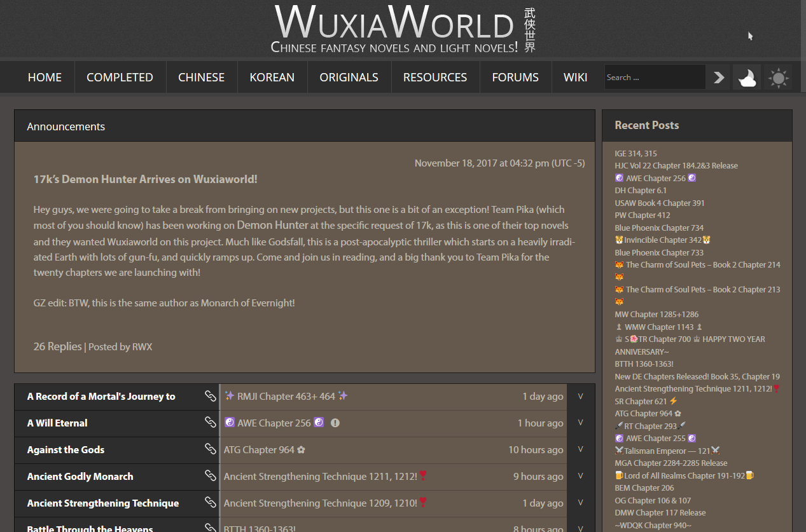The height and width of the screenshot is (532, 806).
Task: Switch to night mode moon icon
Action: pyautogui.click(x=747, y=78)
